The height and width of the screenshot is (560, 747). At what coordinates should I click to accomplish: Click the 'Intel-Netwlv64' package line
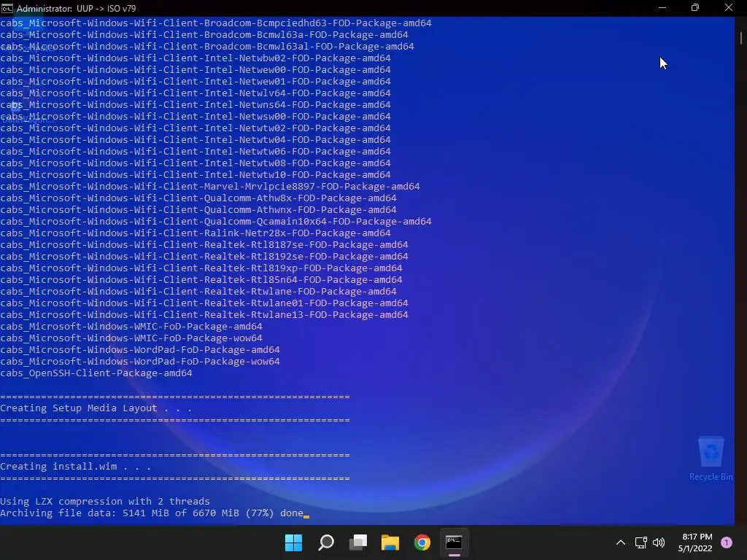coord(196,93)
